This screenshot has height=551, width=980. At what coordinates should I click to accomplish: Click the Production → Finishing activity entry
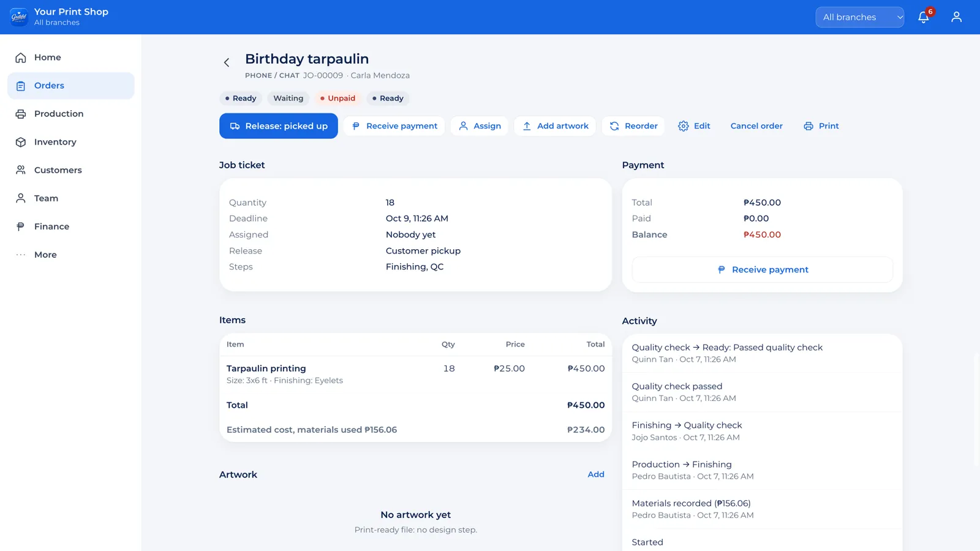pyautogui.click(x=763, y=470)
